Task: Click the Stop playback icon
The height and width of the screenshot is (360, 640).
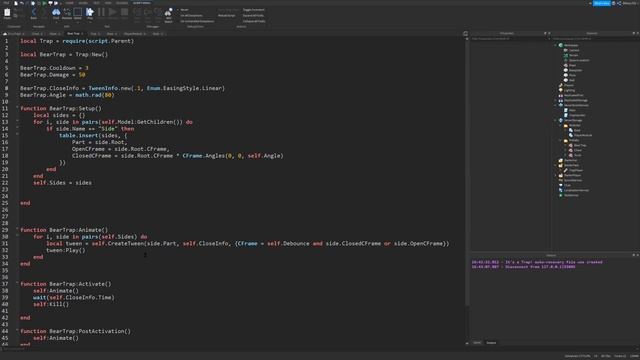Action: pyautogui.click(x=124, y=12)
